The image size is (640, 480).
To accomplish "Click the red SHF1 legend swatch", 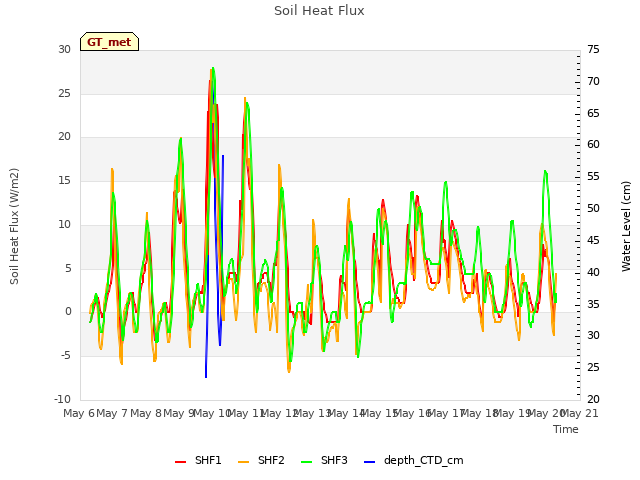I will [x=180, y=462].
